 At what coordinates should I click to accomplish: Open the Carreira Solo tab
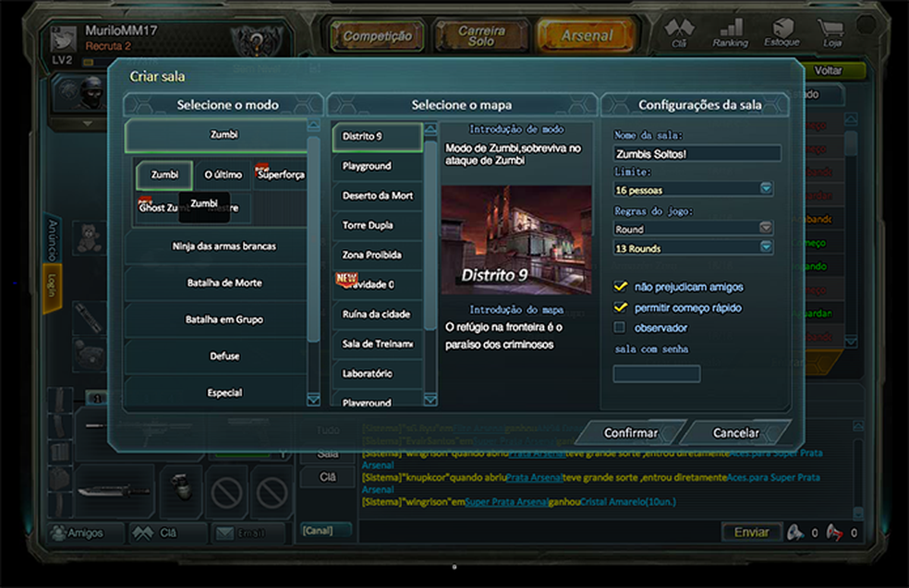click(x=481, y=36)
